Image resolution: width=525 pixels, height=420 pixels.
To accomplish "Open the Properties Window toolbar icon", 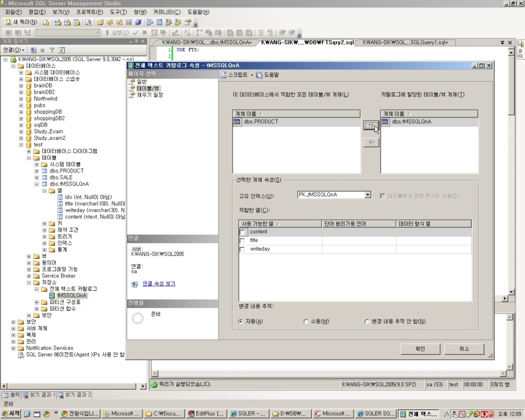I will tap(188, 23).
